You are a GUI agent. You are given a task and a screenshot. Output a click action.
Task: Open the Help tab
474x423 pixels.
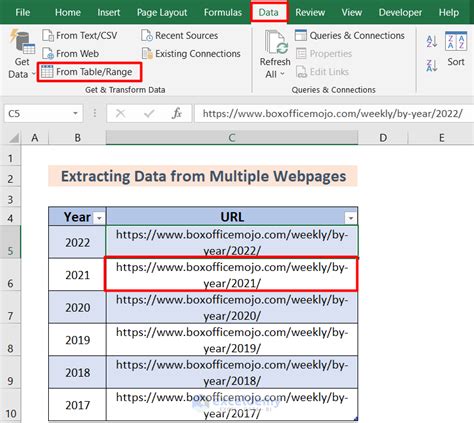pos(449,12)
